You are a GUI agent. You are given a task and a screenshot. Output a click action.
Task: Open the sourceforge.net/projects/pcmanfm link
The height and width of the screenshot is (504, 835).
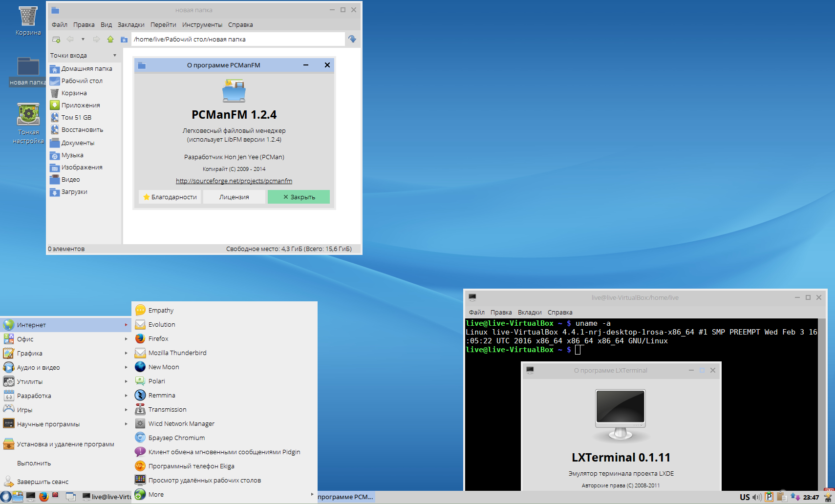click(234, 181)
